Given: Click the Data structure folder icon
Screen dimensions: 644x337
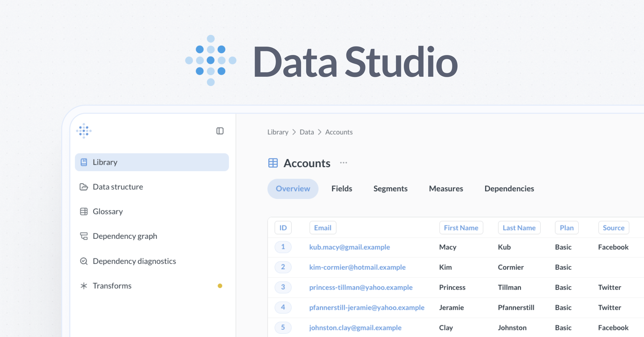Looking at the screenshot, I should point(84,187).
